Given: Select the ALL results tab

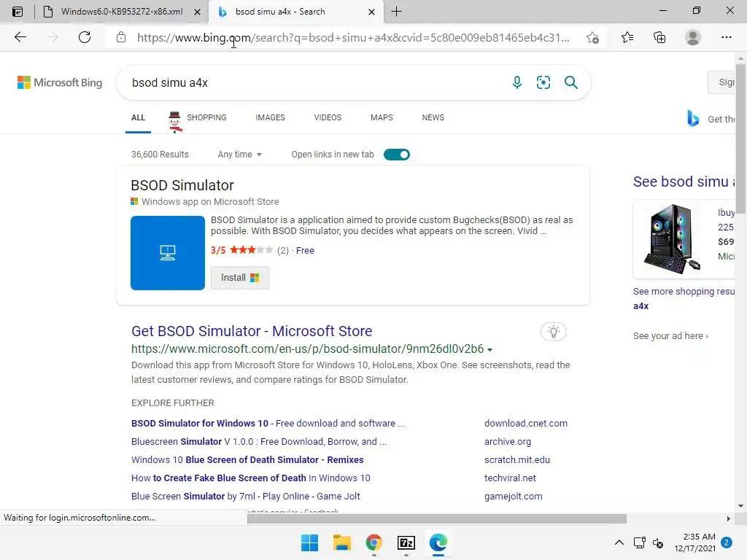Looking at the screenshot, I should (138, 117).
